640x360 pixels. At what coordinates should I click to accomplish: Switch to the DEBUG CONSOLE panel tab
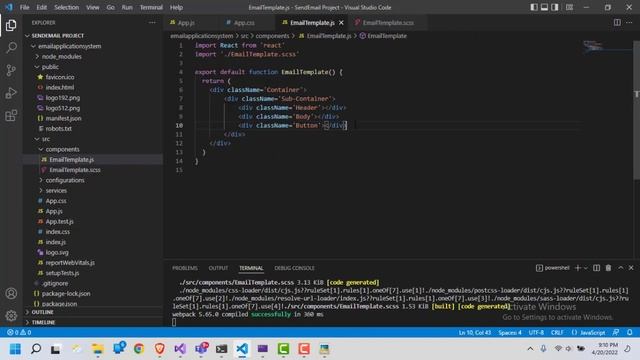(x=294, y=268)
